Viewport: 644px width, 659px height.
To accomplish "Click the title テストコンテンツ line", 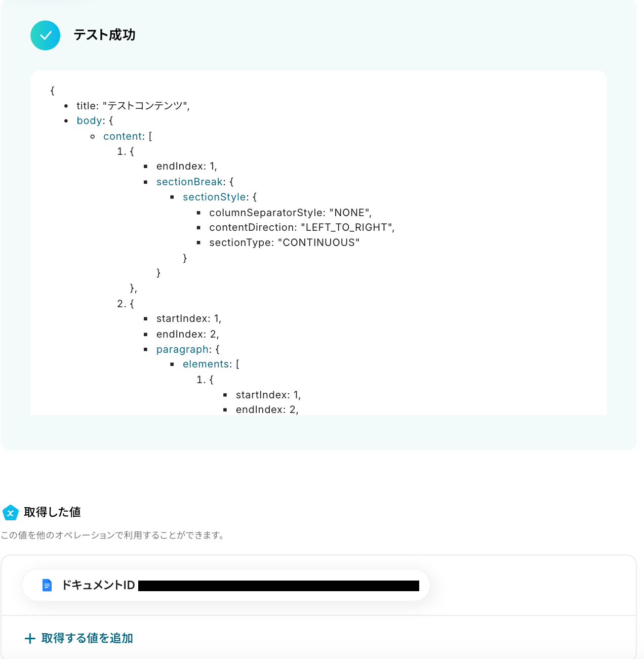I will click(133, 106).
